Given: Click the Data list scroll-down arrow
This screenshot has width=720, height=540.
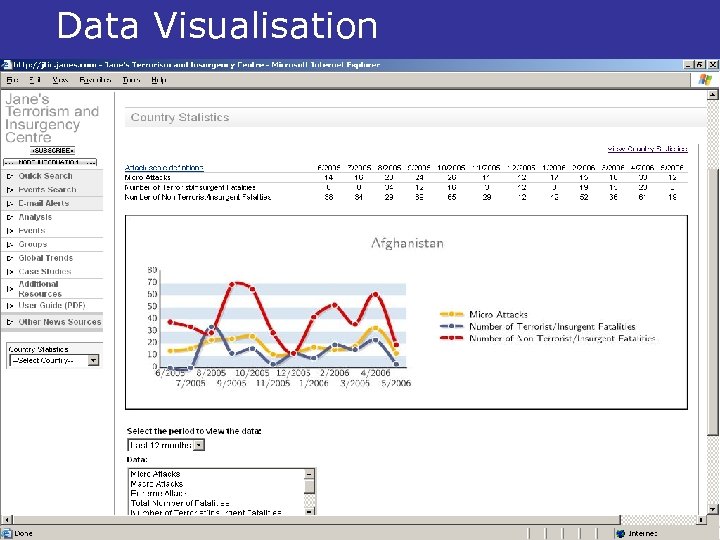Looking at the screenshot, I should click(309, 511).
